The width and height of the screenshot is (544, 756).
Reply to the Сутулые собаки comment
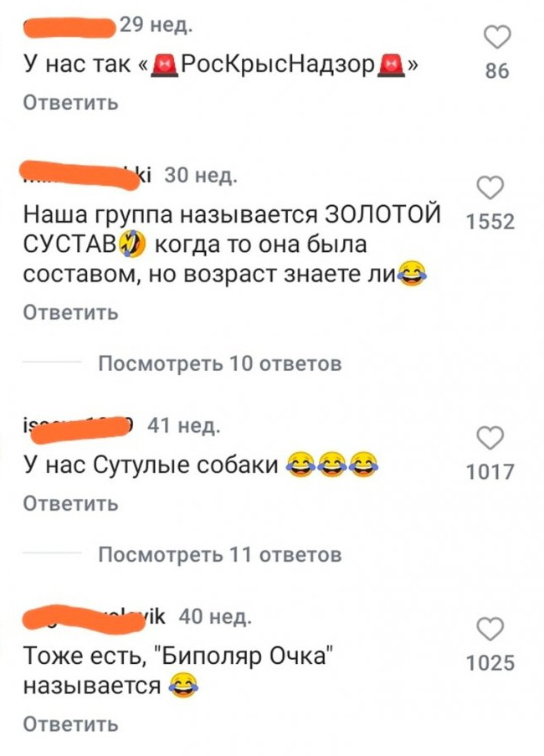coord(71,503)
